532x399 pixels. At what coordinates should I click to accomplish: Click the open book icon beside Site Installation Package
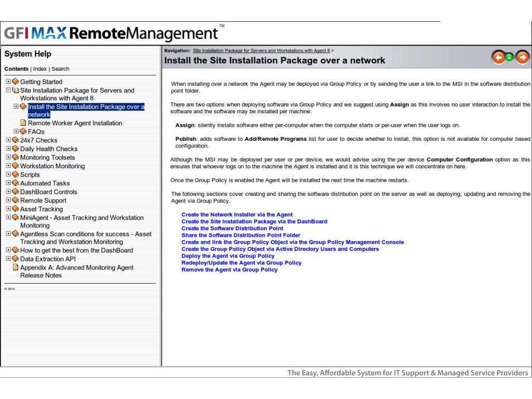(x=16, y=90)
